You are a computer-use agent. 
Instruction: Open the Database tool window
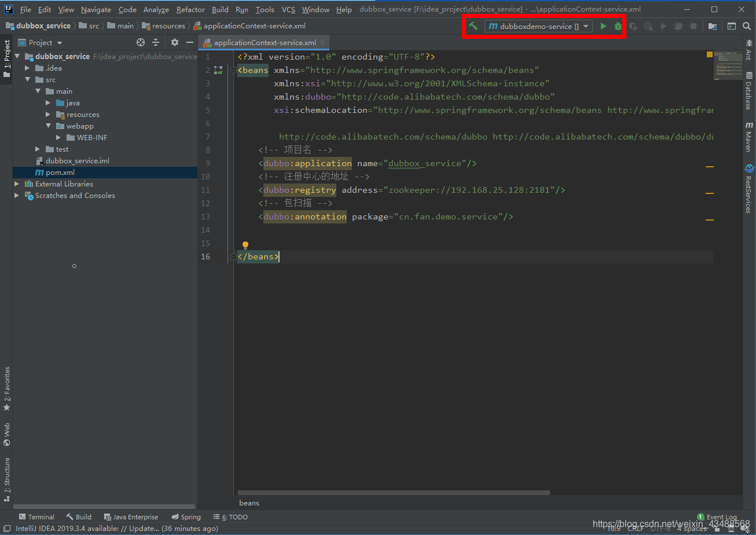point(750,90)
